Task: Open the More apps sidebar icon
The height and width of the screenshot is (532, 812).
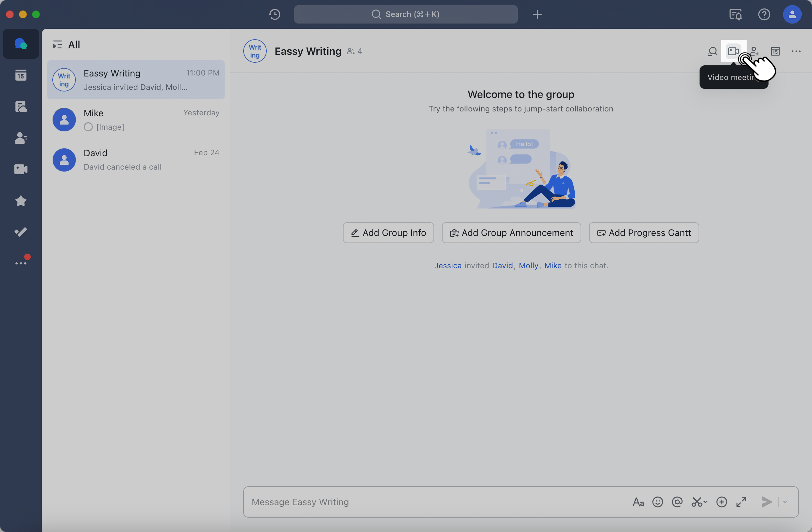Action: (x=21, y=263)
